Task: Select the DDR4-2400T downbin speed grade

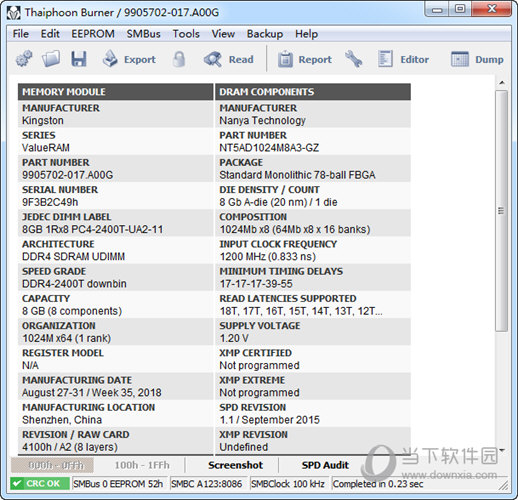Action: click(x=74, y=284)
